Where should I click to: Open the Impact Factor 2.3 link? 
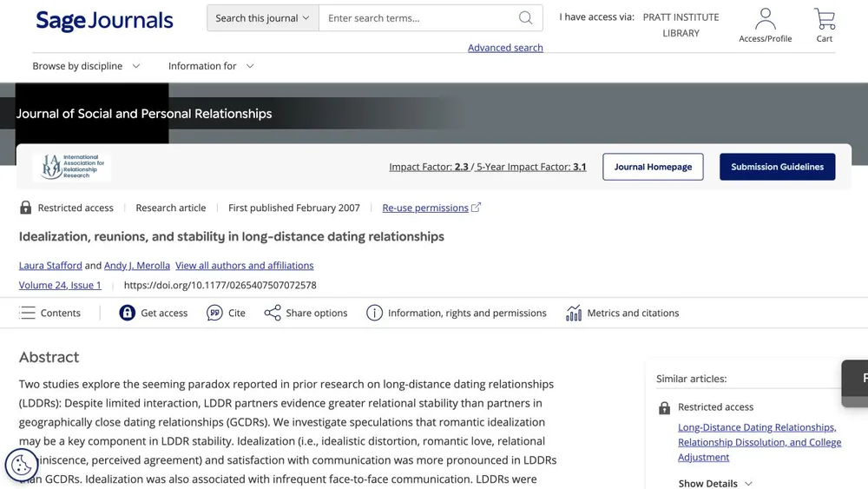click(x=429, y=167)
